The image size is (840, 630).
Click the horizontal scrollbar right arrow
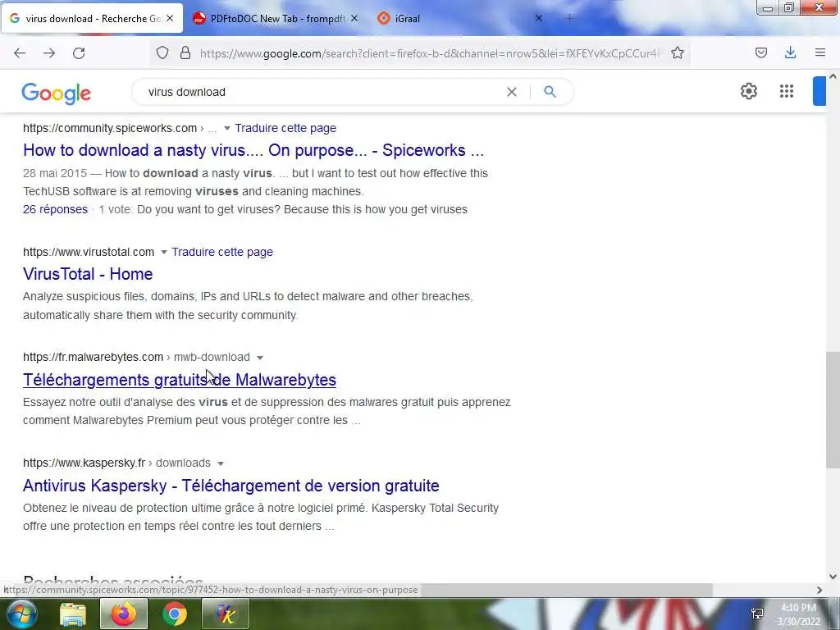(x=819, y=590)
